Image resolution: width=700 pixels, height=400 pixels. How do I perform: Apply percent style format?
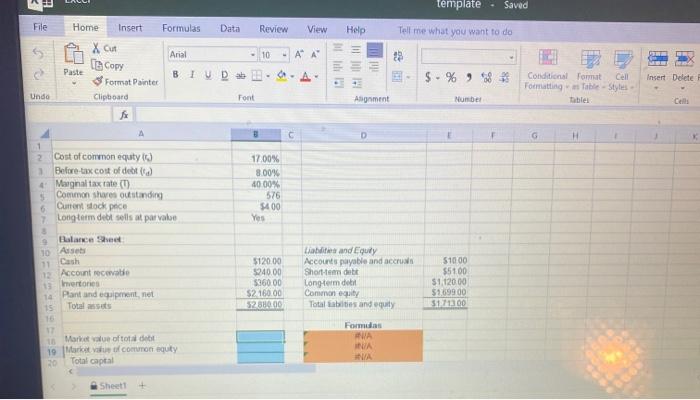[x=451, y=78]
